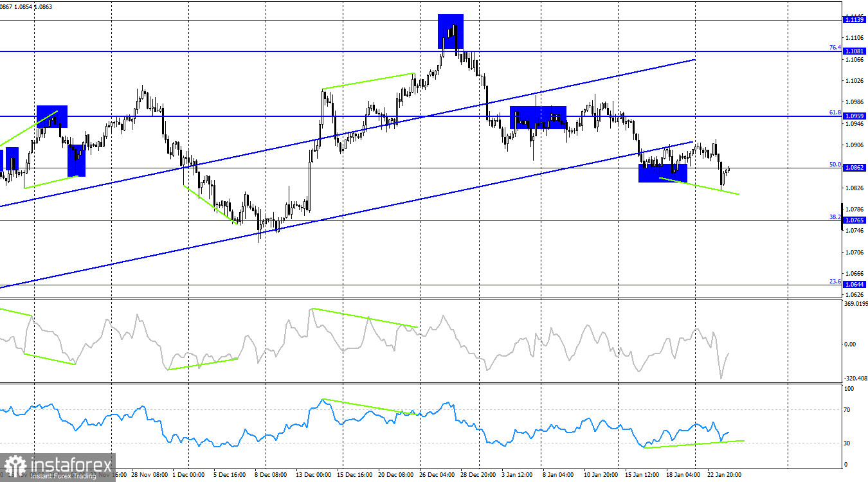Click the 1.0746 price axis value
The width and height of the screenshot is (868, 482).
click(854, 229)
